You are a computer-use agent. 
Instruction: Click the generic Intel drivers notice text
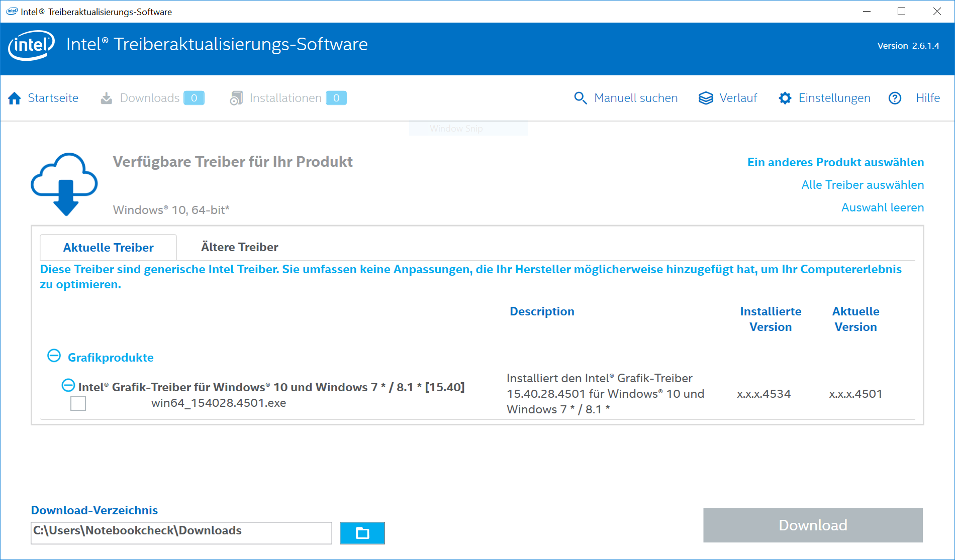(471, 277)
